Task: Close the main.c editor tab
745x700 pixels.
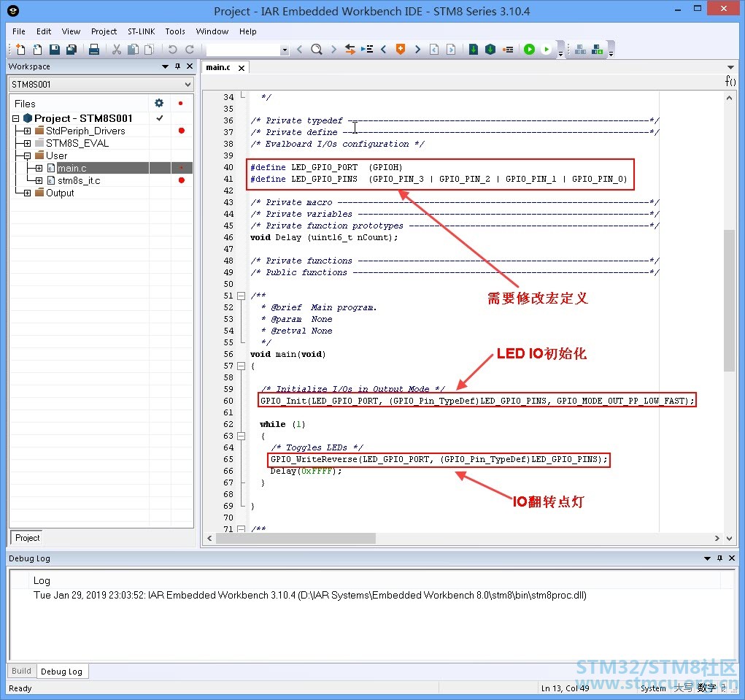Action: (242, 68)
